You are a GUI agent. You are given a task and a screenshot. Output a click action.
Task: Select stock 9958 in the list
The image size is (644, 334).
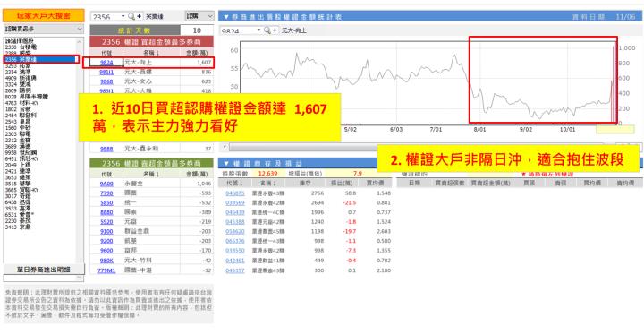pos(40,152)
